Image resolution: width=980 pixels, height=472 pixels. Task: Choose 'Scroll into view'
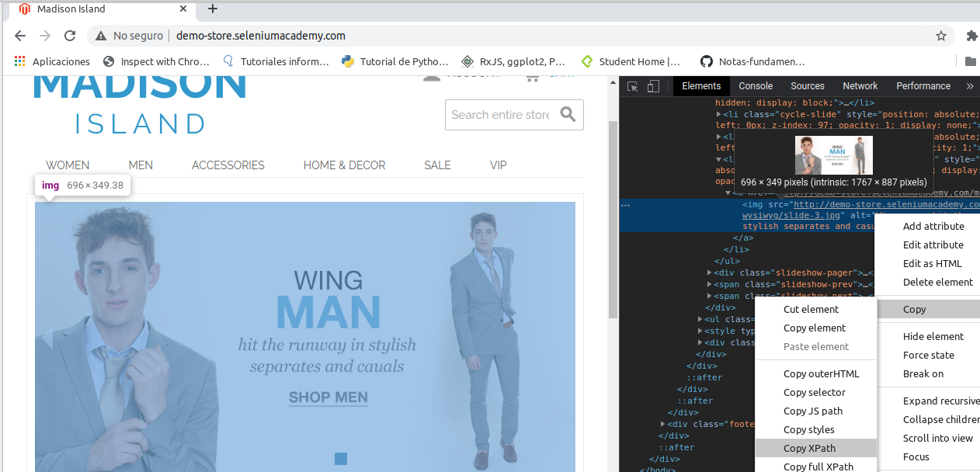[938, 438]
